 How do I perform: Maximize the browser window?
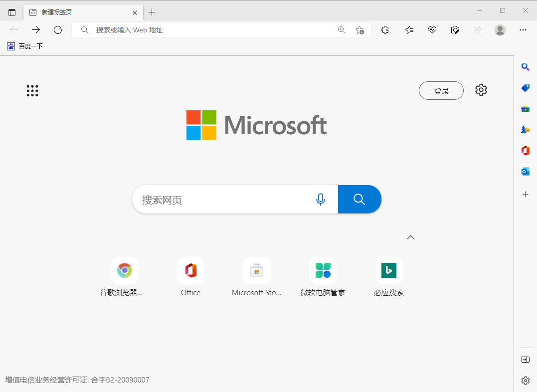pos(503,10)
